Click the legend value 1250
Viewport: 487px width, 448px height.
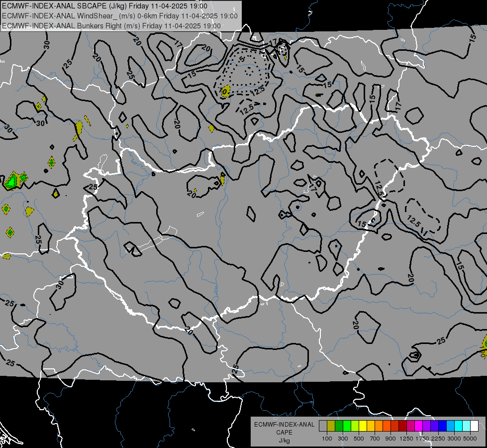coord(406,439)
